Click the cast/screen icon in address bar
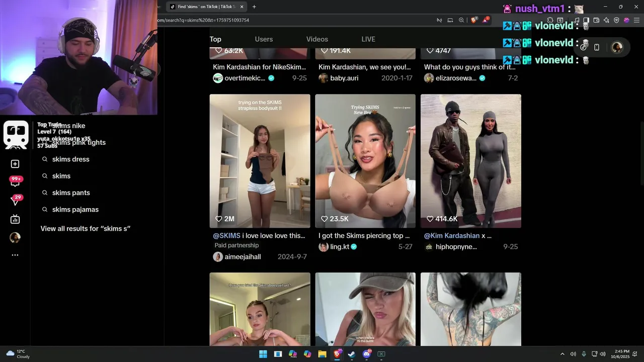 click(x=450, y=20)
